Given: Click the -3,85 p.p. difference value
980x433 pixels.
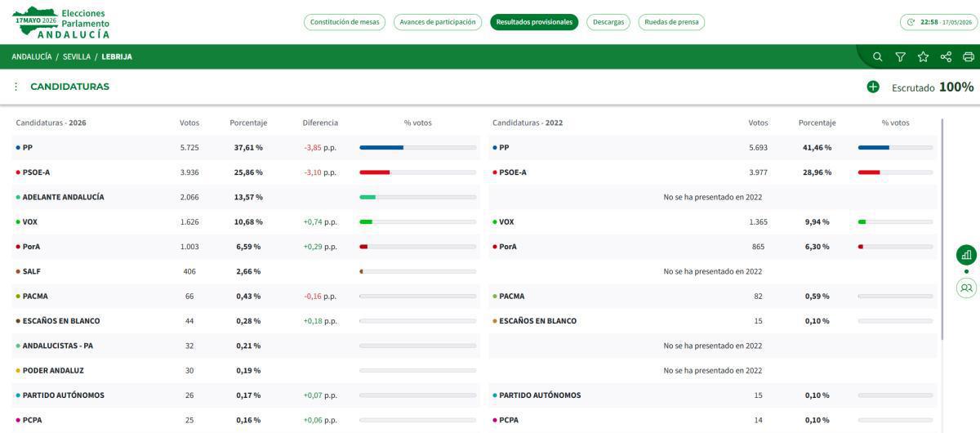Looking at the screenshot, I should tap(320, 148).
